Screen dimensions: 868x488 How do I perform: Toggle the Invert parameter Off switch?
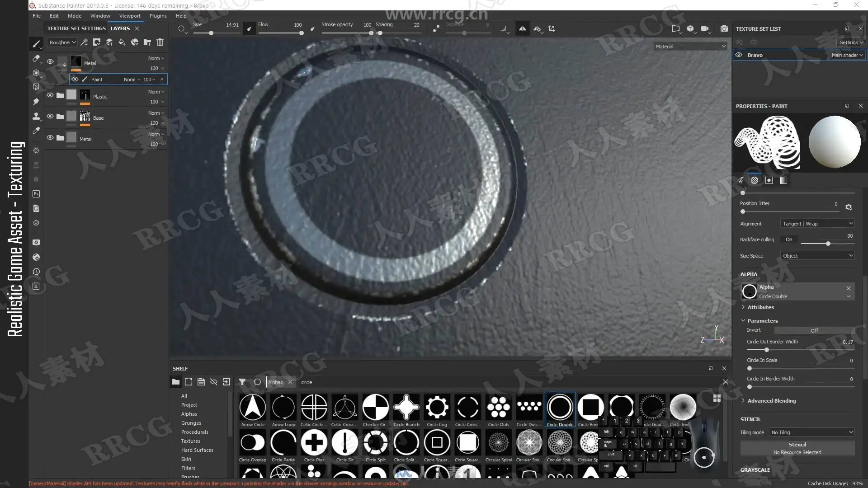click(x=814, y=330)
